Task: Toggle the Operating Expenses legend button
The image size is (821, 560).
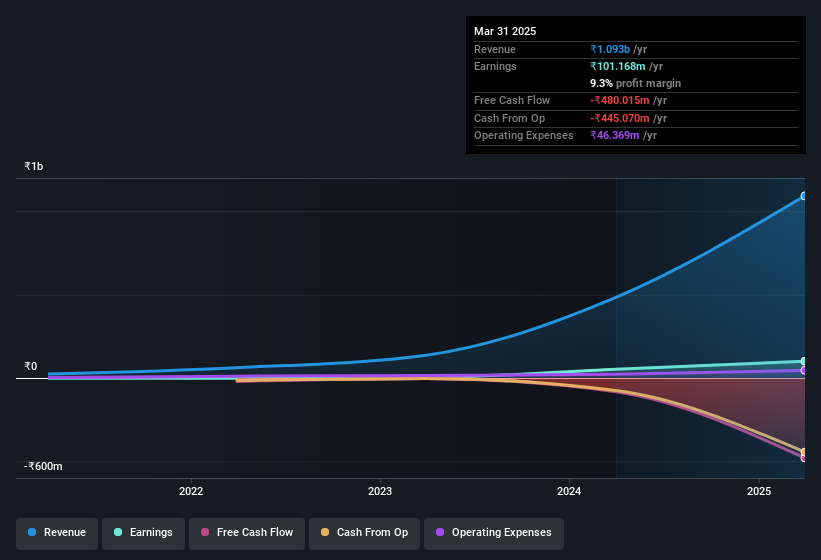Action: coord(494,533)
